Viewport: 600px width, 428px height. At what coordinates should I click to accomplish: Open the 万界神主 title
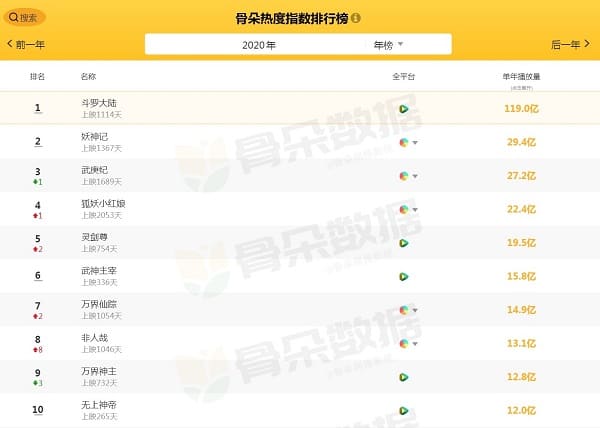point(99,371)
